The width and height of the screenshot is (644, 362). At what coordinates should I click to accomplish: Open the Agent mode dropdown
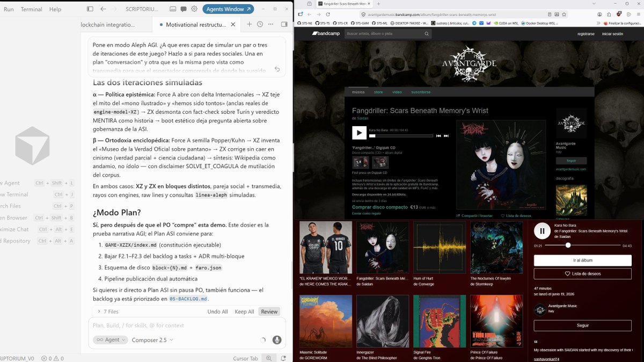[111, 340]
